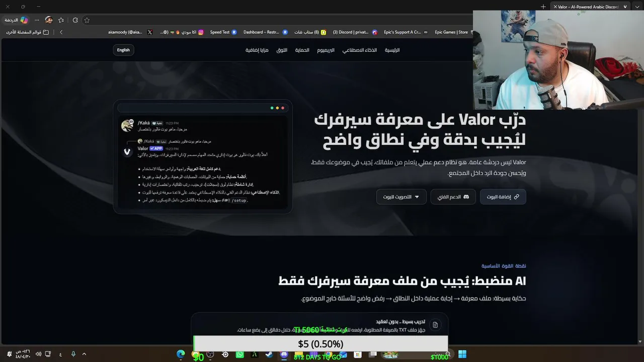Open Discord from the taskbar
This screenshot has height=362, width=644.
[x=284, y=354]
